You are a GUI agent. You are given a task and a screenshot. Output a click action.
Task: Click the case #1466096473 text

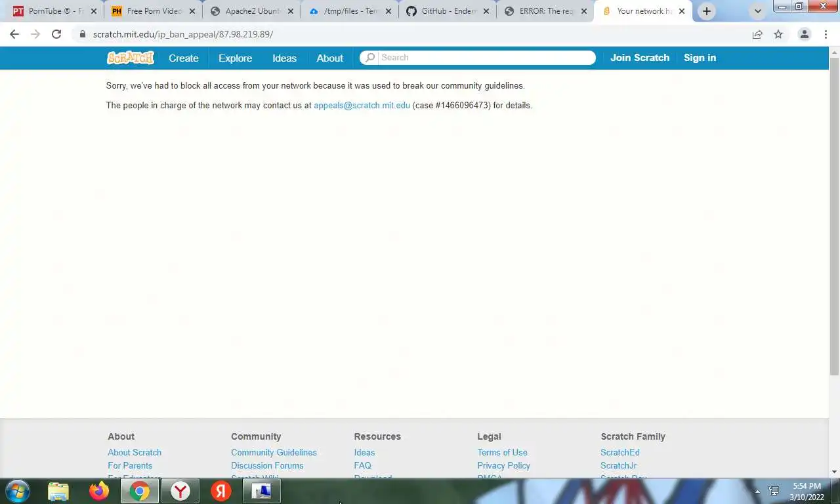click(451, 105)
